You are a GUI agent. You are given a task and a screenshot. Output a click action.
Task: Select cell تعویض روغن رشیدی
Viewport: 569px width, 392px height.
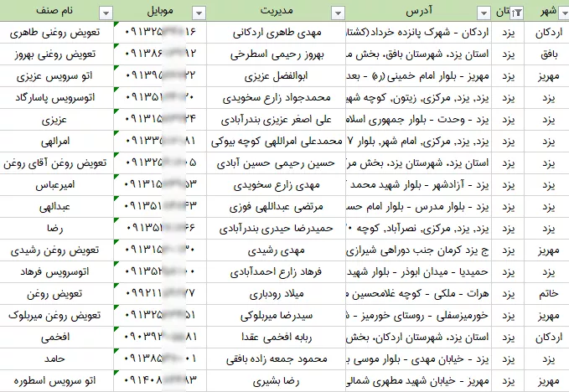(57, 250)
